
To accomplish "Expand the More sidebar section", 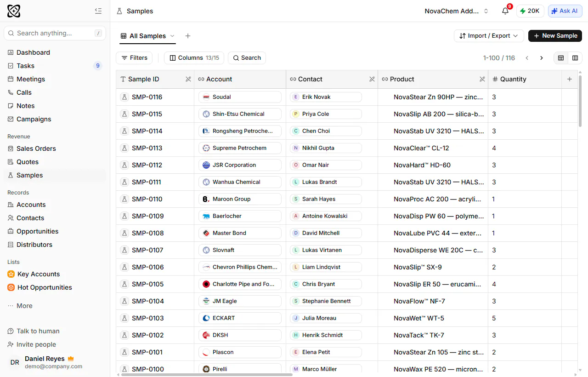I will pyautogui.click(x=20, y=306).
